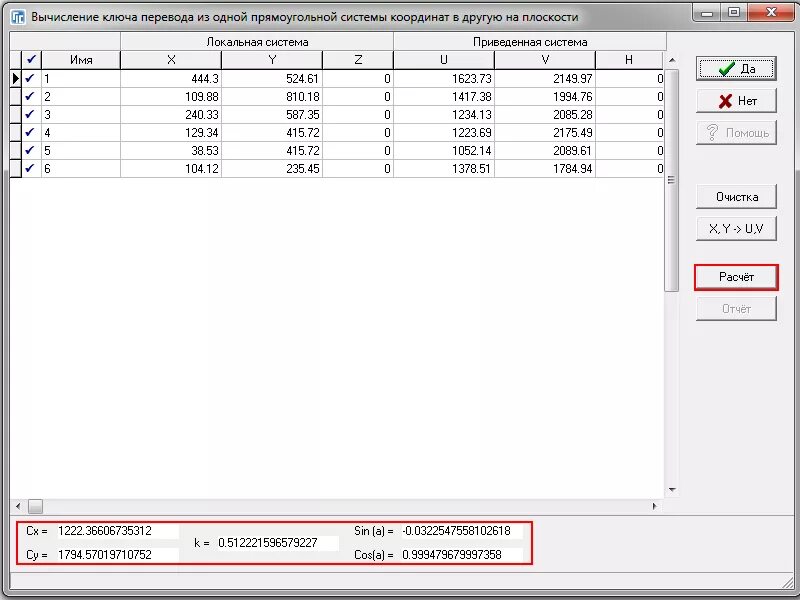Select cell with U value 1378.51
The image size is (800, 600).
click(x=443, y=168)
